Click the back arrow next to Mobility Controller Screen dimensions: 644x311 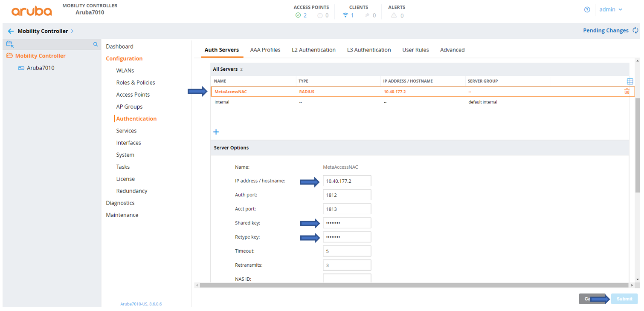click(11, 31)
